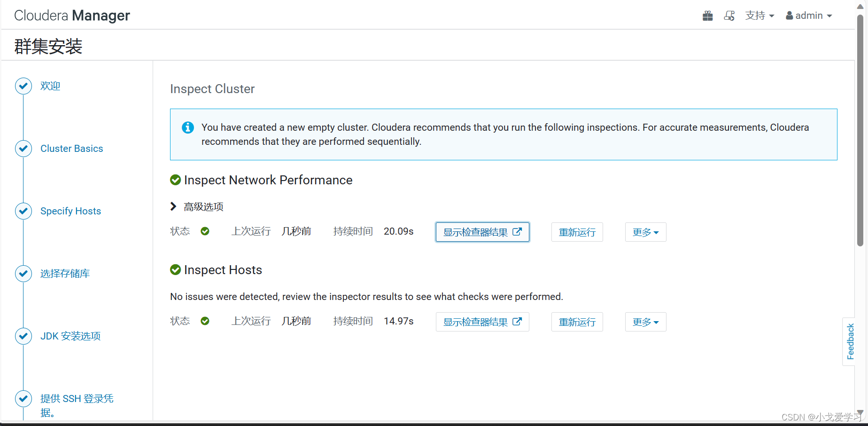The height and width of the screenshot is (426, 868).
Task: Open the 支持 support dropdown menu
Action: click(759, 16)
